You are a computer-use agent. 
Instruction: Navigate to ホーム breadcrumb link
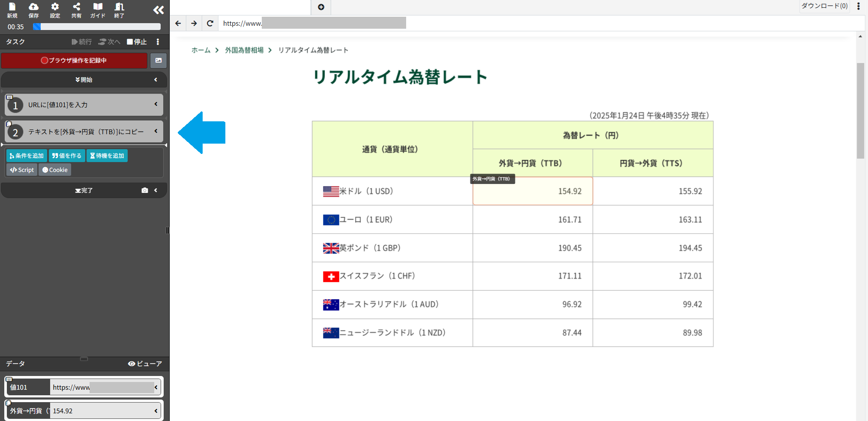pyautogui.click(x=201, y=50)
